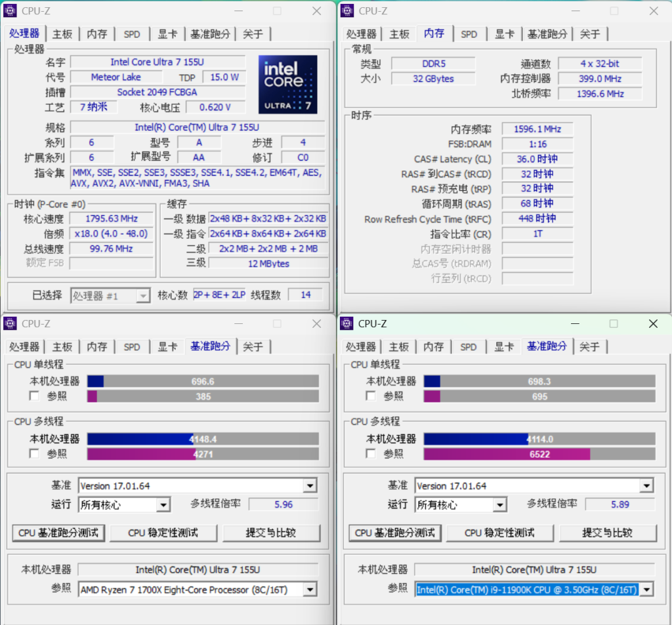The height and width of the screenshot is (625, 672).
Task: Click CPU 基准跑分测试 button in bottom-right window
Action: tap(394, 533)
